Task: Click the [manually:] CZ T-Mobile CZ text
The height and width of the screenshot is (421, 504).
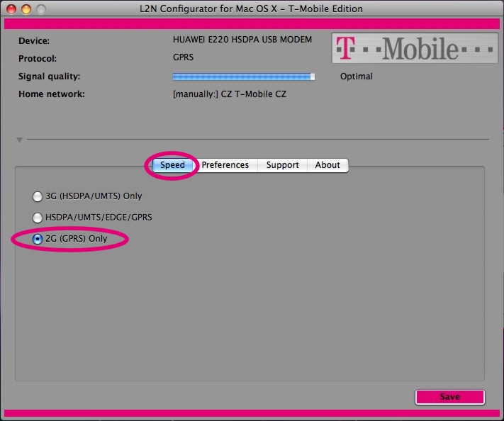Action: point(230,94)
